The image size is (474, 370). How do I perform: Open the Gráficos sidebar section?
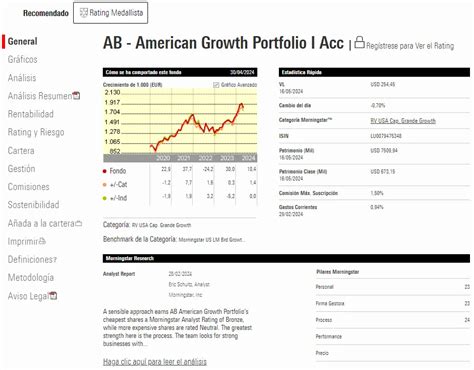[x=22, y=59]
